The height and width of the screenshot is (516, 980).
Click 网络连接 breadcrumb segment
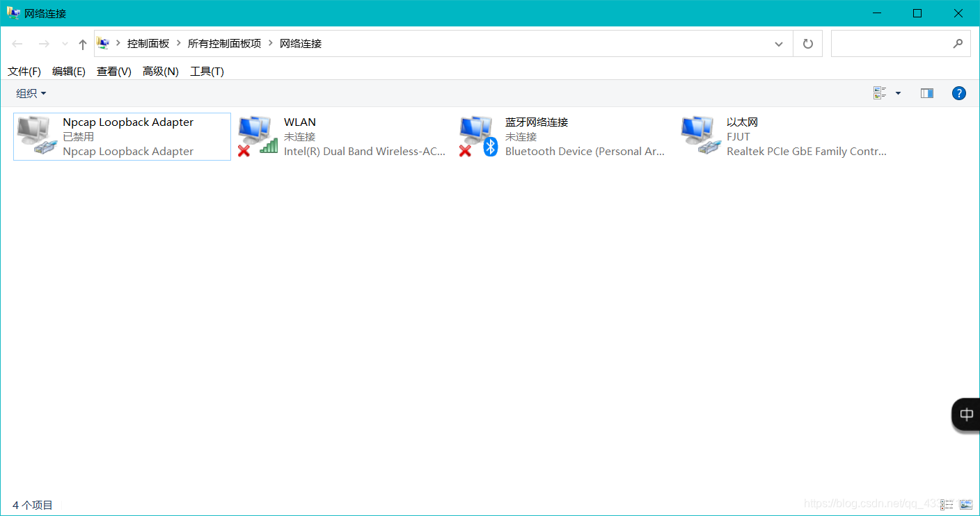tap(301, 43)
